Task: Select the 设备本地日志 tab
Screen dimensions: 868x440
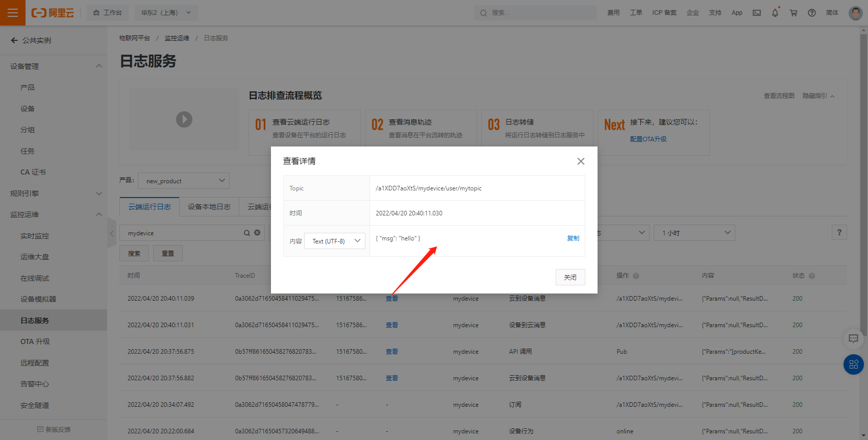Action: click(209, 207)
